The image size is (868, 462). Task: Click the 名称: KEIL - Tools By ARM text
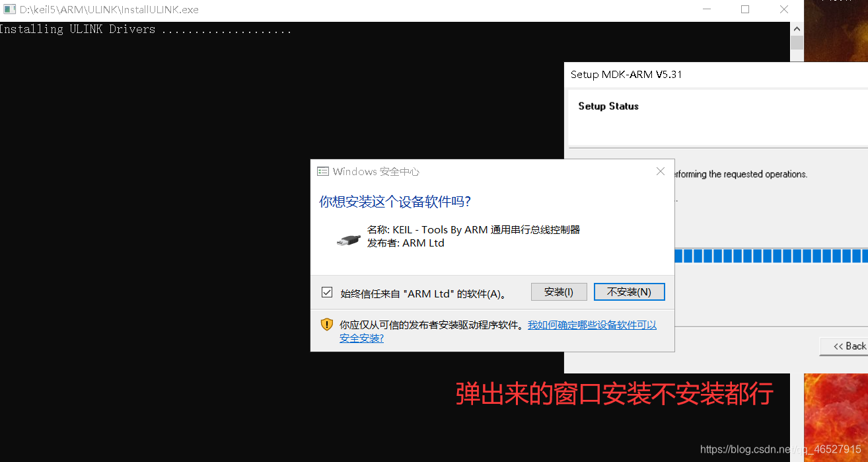[474, 230]
